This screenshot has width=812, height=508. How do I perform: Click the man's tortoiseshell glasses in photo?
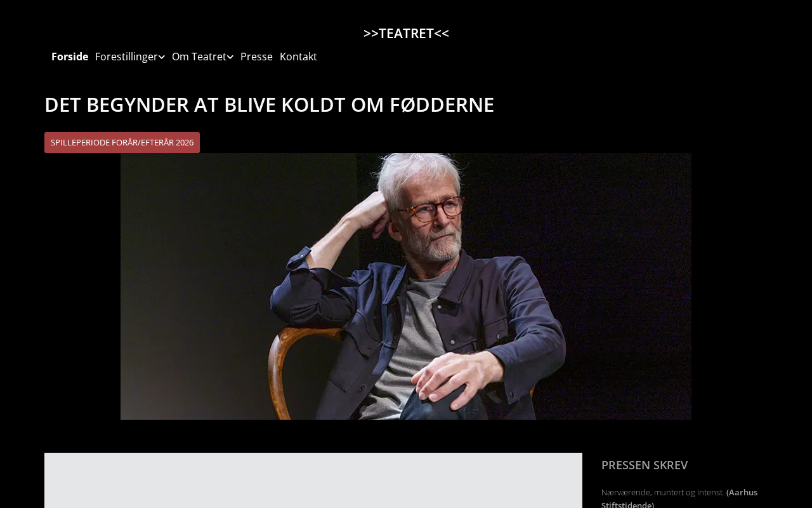436,209
